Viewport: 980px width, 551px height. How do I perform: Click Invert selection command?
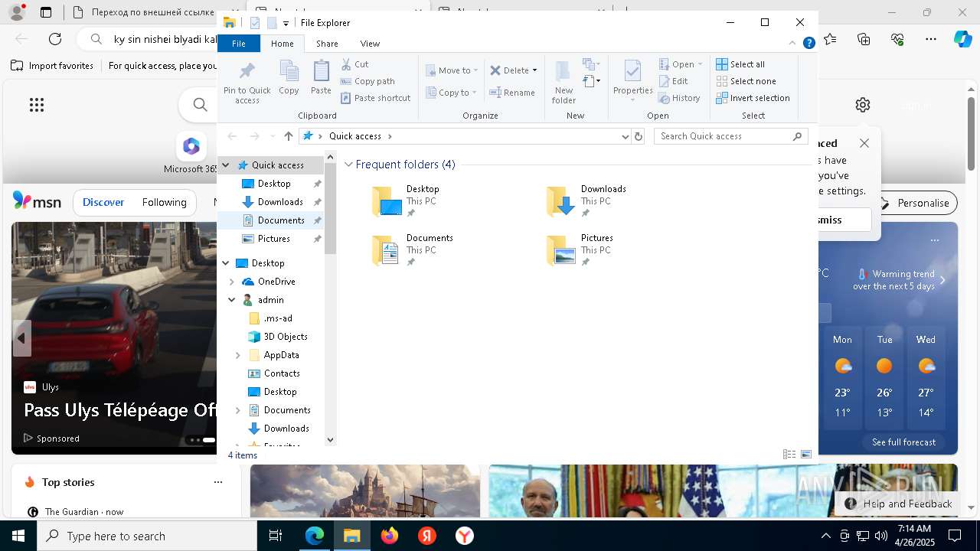pos(753,98)
